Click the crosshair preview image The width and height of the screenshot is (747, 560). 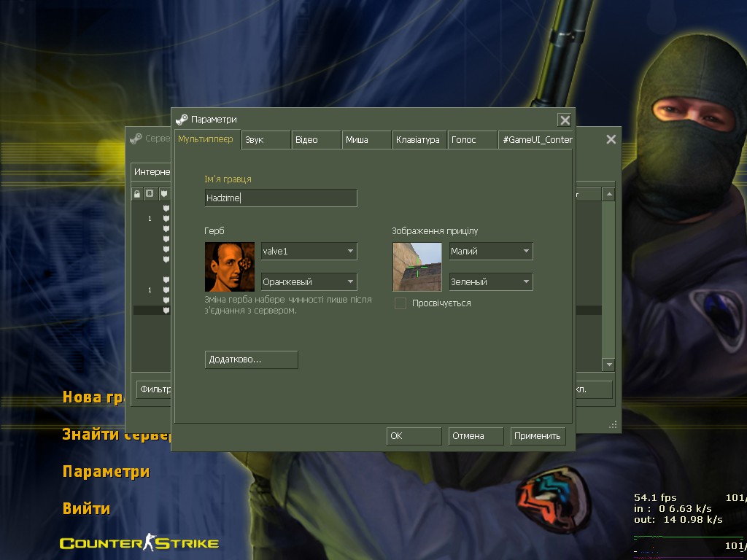pyautogui.click(x=417, y=267)
